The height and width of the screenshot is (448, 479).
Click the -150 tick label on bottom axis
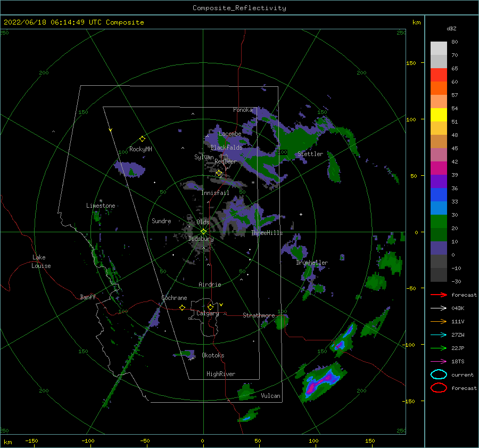pos(31,441)
